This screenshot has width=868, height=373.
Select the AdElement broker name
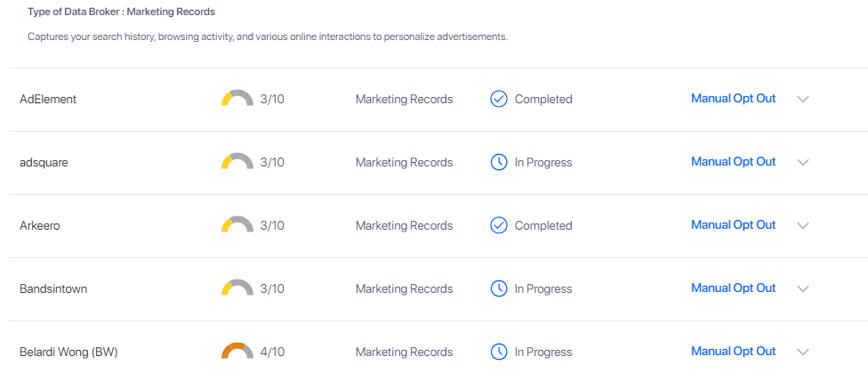48,99
